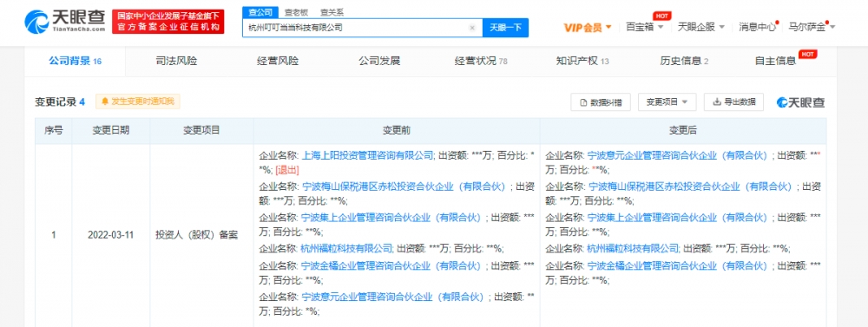
Task: Click the 天眼一下 search button
Action: (505, 27)
